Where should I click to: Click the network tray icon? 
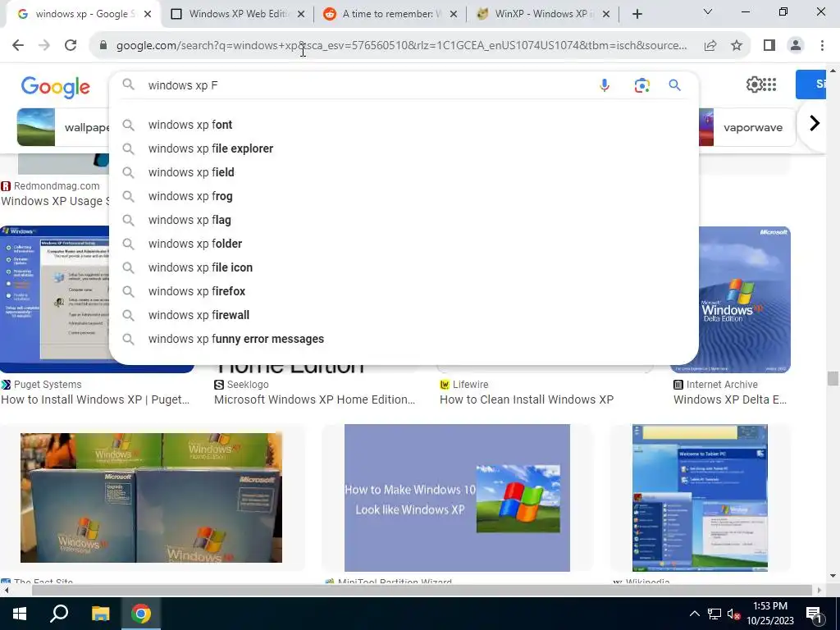pyautogui.click(x=714, y=614)
